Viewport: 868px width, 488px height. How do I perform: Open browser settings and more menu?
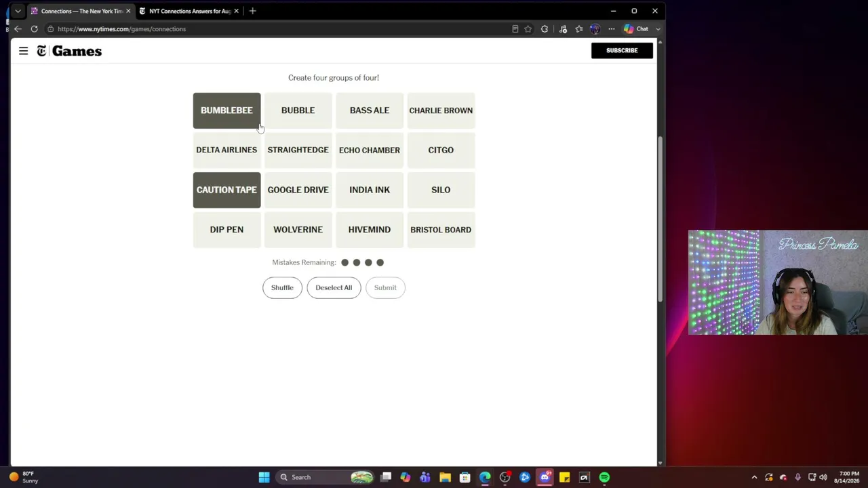pos(612,29)
